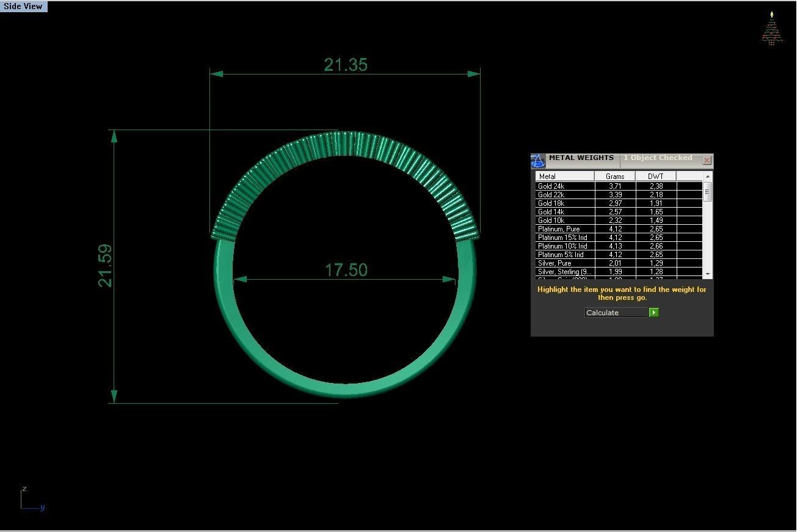800x532 pixels.
Task: Click the 1,91 DWT value for Gold 18k
Action: click(656, 203)
